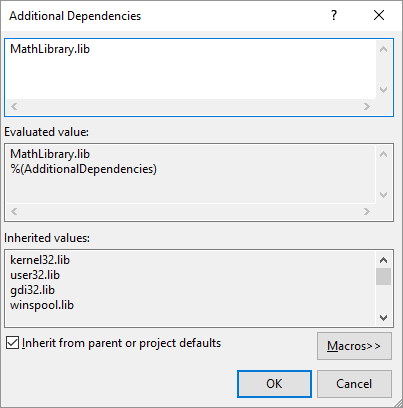The image size is (403, 408).
Task: Confirm with the OK button
Action: pos(274,384)
